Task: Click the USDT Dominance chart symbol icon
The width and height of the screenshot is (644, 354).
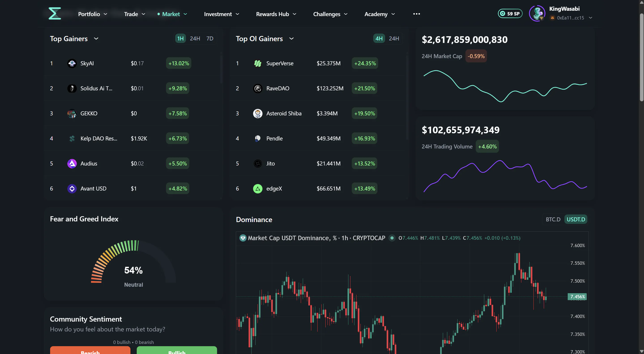Action: click(243, 238)
